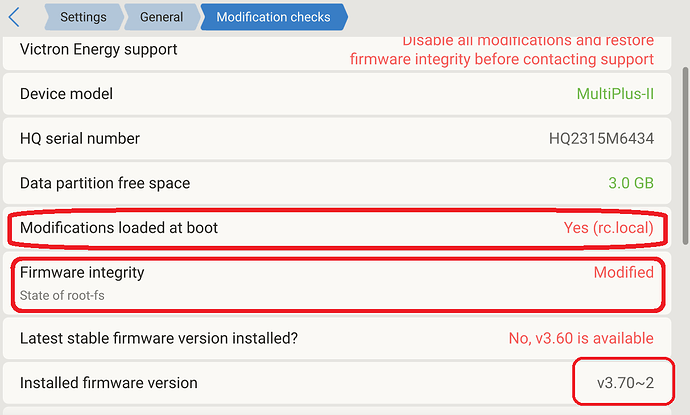Screen dimensions: 690x415
Task: Click the Victron Energy support label
Action: pos(99,49)
